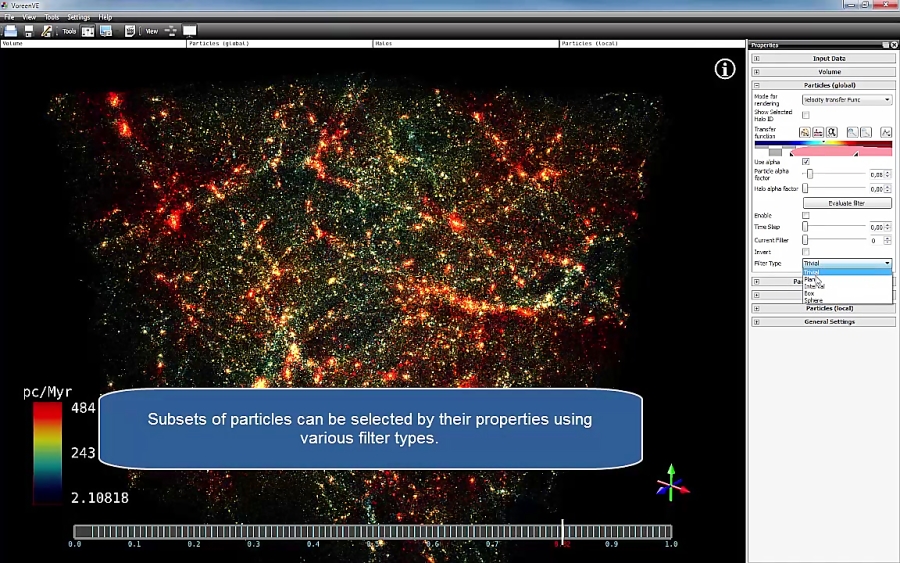Image resolution: width=900 pixels, height=563 pixels.
Task: Open the transfer function editor curve icon
Action: click(x=886, y=133)
